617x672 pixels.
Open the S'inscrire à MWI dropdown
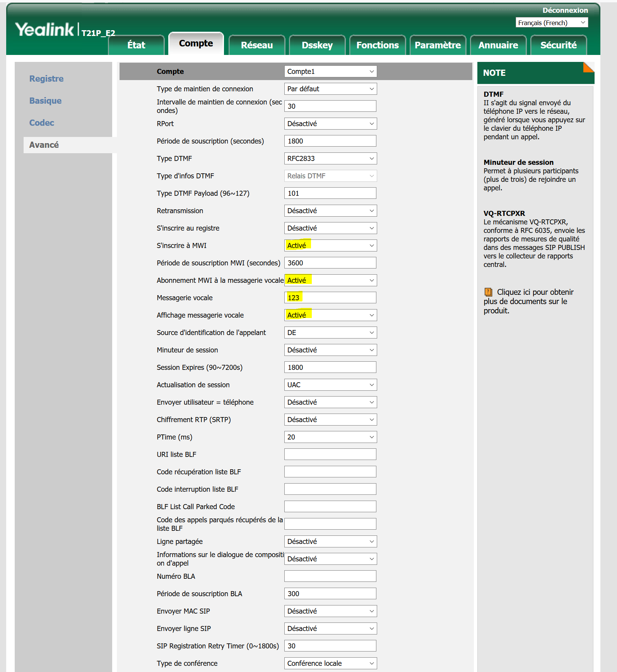(x=330, y=246)
